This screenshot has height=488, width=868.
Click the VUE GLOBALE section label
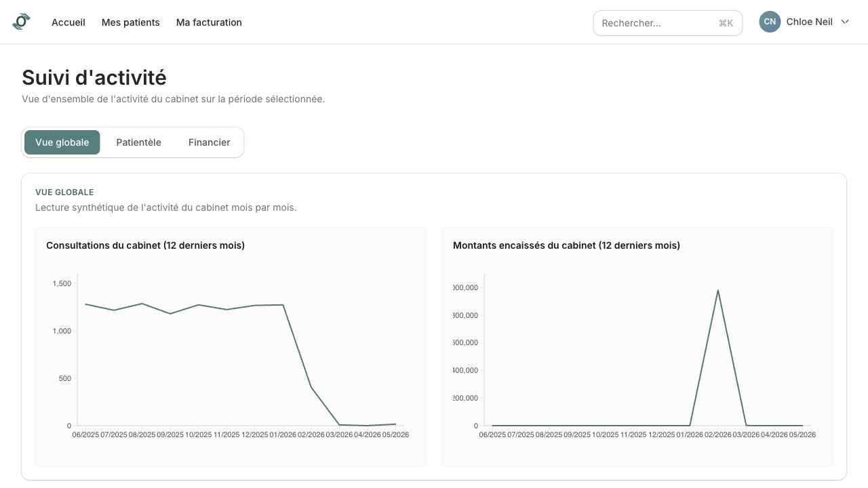64,192
